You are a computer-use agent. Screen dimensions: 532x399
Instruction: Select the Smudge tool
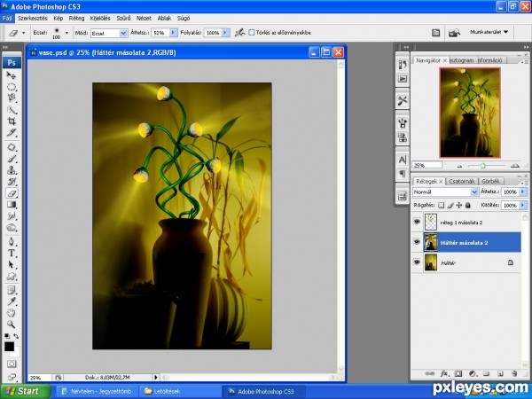(12, 215)
